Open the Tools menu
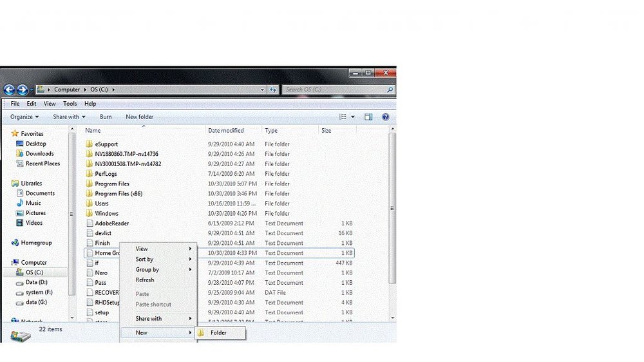The image size is (644, 362). [70, 104]
